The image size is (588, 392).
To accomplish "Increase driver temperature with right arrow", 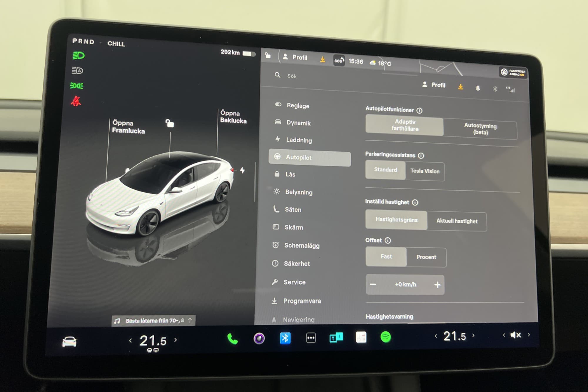I will point(176,340).
